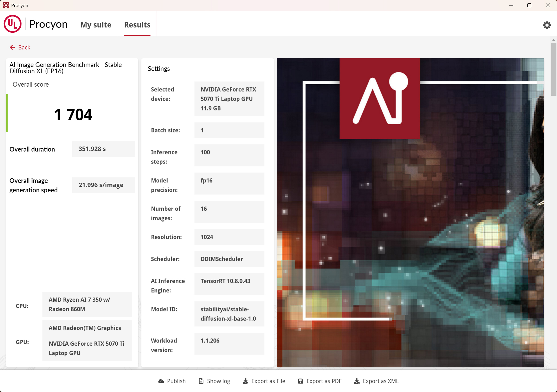
Task: Click the Back link to return
Action: click(24, 47)
